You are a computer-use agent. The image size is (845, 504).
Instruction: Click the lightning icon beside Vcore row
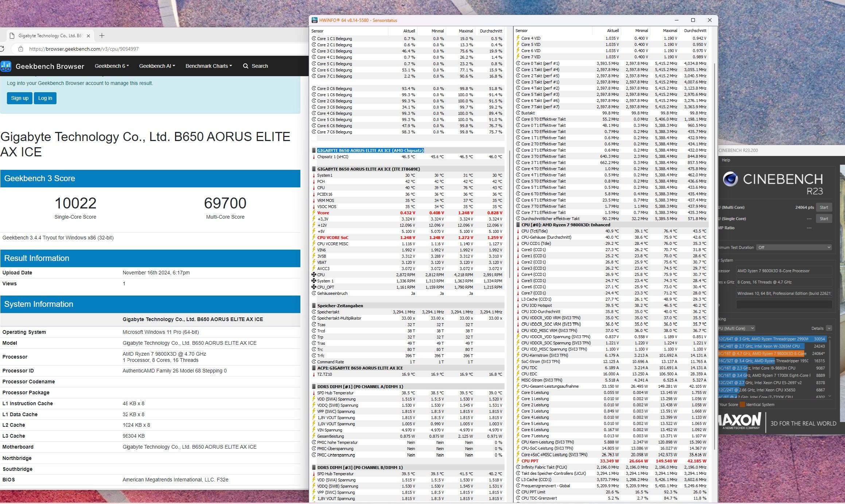pyautogui.click(x=314, y=213)
